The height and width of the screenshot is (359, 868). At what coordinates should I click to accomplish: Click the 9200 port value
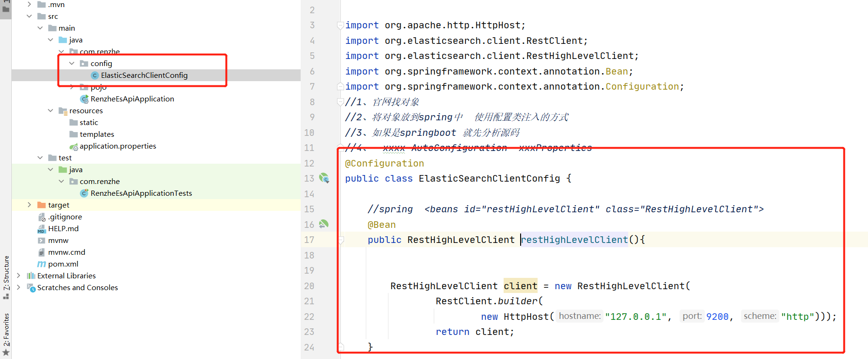point(717,317)
